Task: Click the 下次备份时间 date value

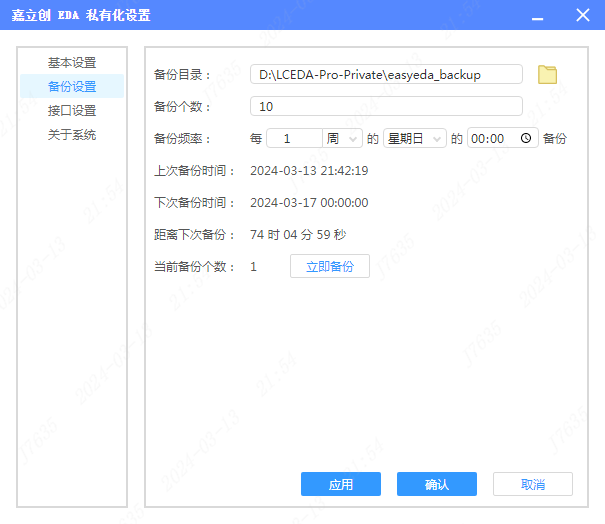Action: click(309, 203)
